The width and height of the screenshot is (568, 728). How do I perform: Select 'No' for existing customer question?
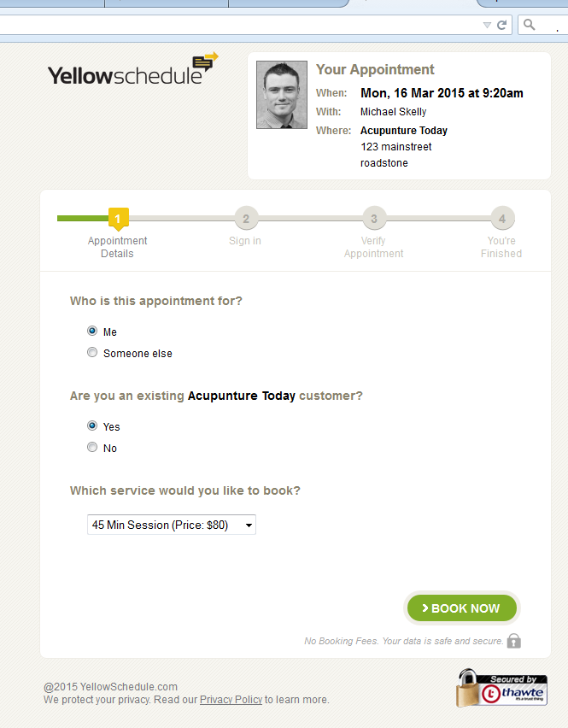[92, 447]
